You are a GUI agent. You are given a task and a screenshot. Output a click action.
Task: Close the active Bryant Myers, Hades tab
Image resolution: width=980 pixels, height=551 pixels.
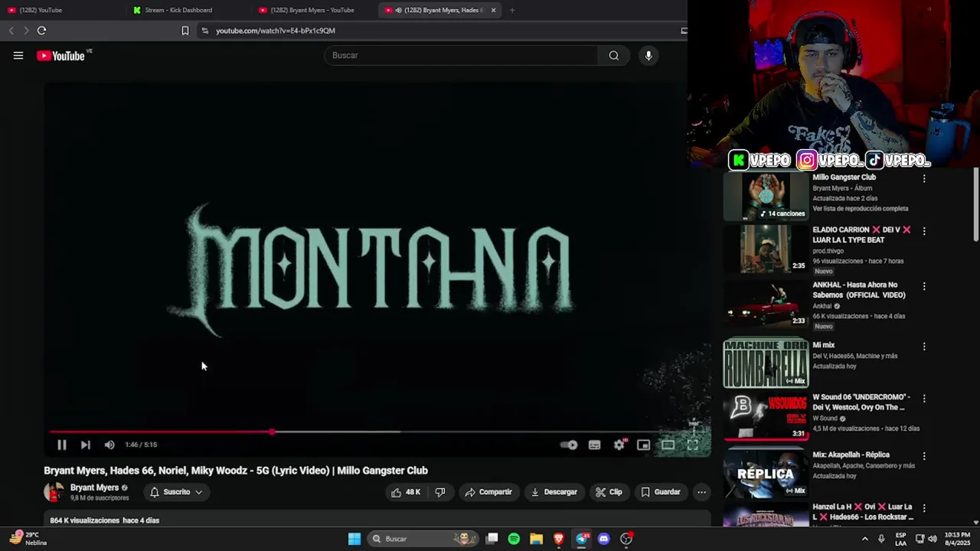click(493, 10)
